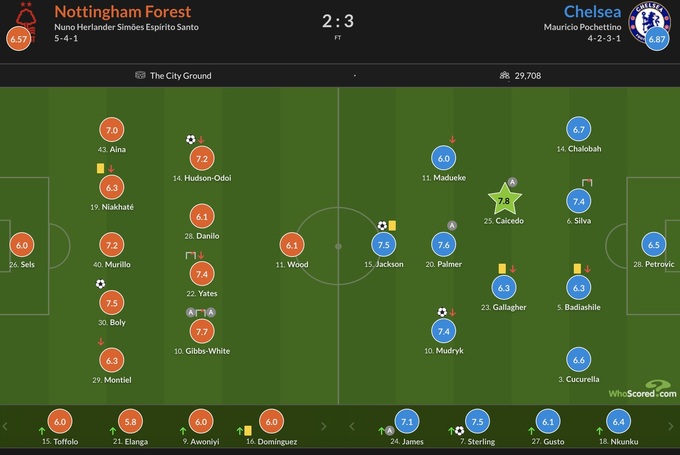Select Palmer's 7.6 rating circle
680x455 pixels.
446,245
